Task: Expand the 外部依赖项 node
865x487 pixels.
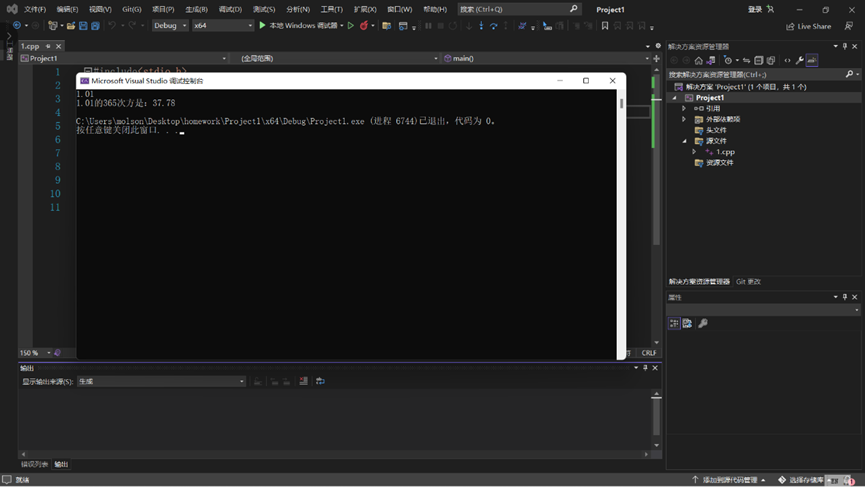Action: tap(684, 119)
